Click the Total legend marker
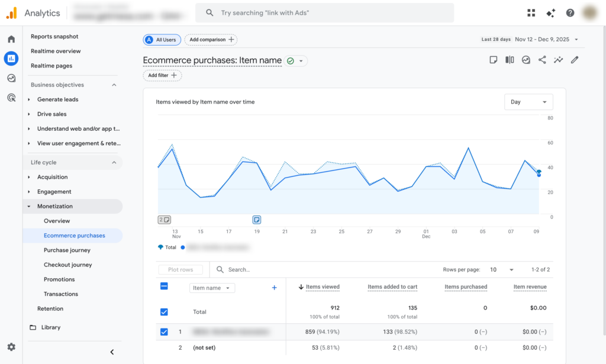 pyautogui.click(x=160, y=247)
